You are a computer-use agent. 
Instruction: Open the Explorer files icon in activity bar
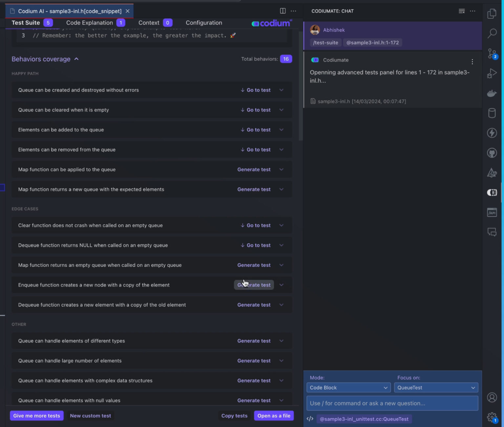[492, 14]
